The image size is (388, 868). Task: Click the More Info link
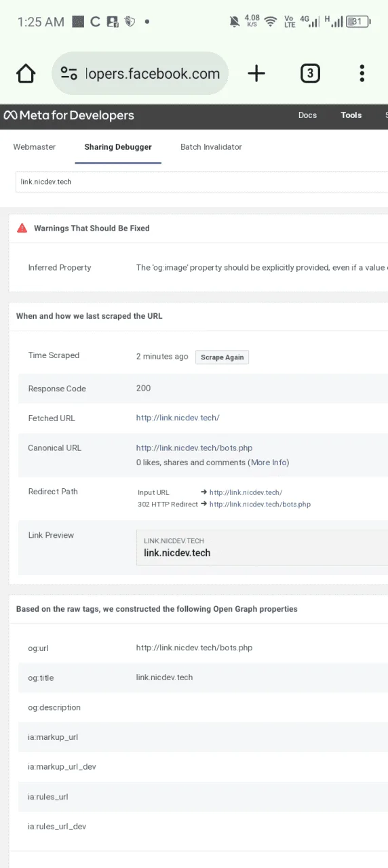[269, 462]
